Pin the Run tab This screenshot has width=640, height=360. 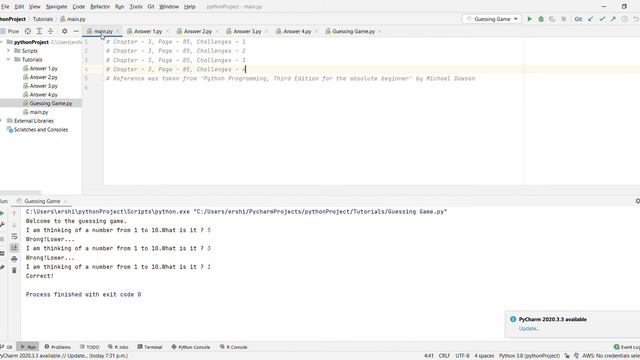pyautogui.click(x=2, y=267)
